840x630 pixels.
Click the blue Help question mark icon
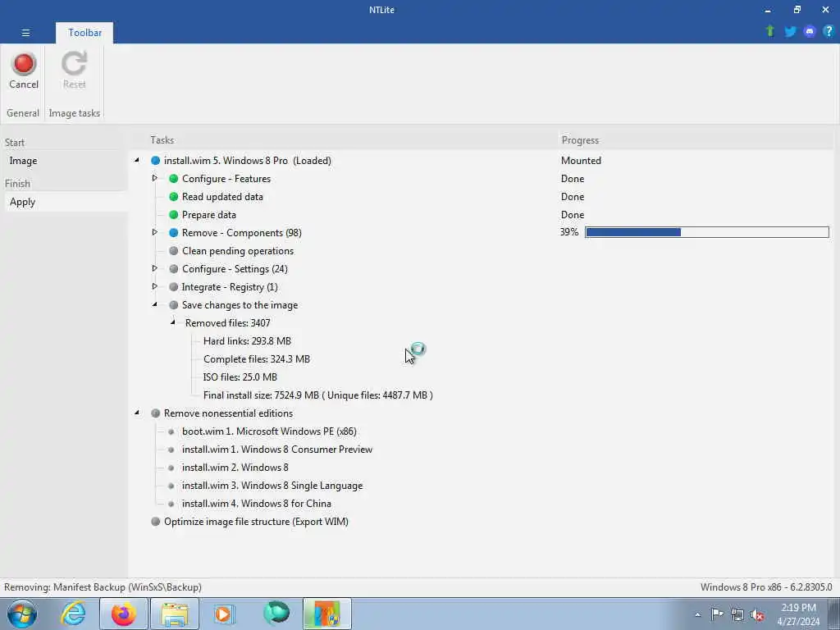(x=829, y=32)
